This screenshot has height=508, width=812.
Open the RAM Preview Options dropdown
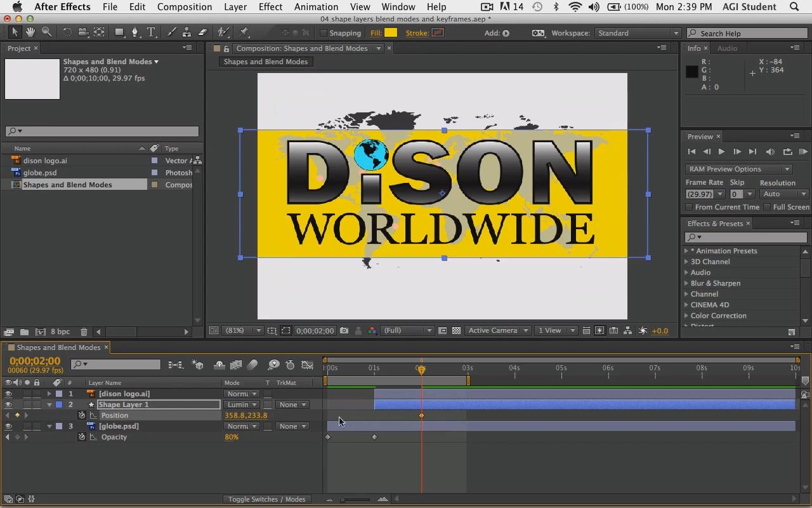click(738, 169)
